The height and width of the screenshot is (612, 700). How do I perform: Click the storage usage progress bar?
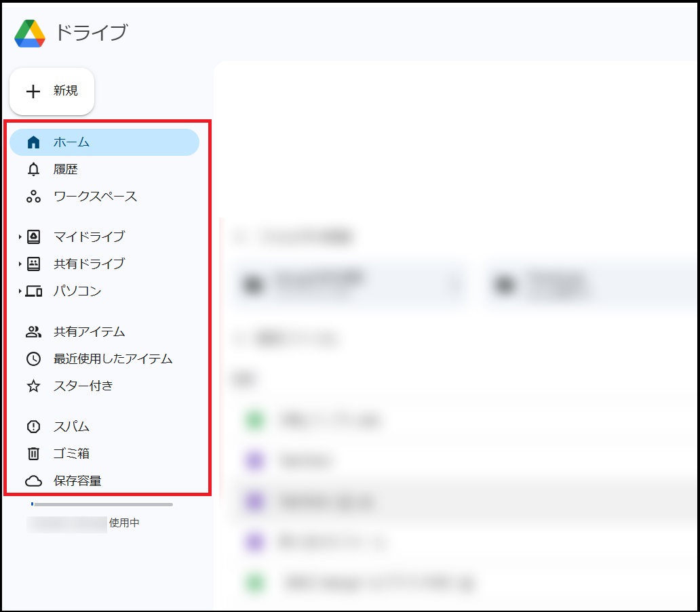pyautogui.click(x=102, y=504)
